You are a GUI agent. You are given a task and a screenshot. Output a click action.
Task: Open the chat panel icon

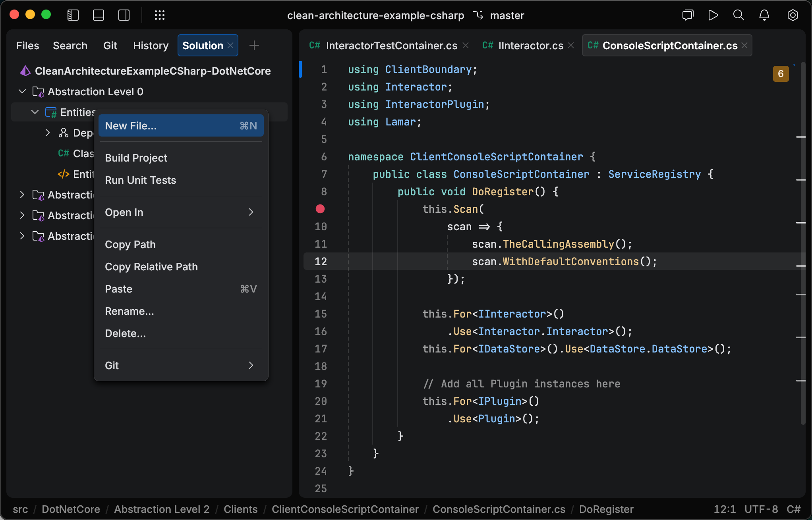[x=687, y=15]
